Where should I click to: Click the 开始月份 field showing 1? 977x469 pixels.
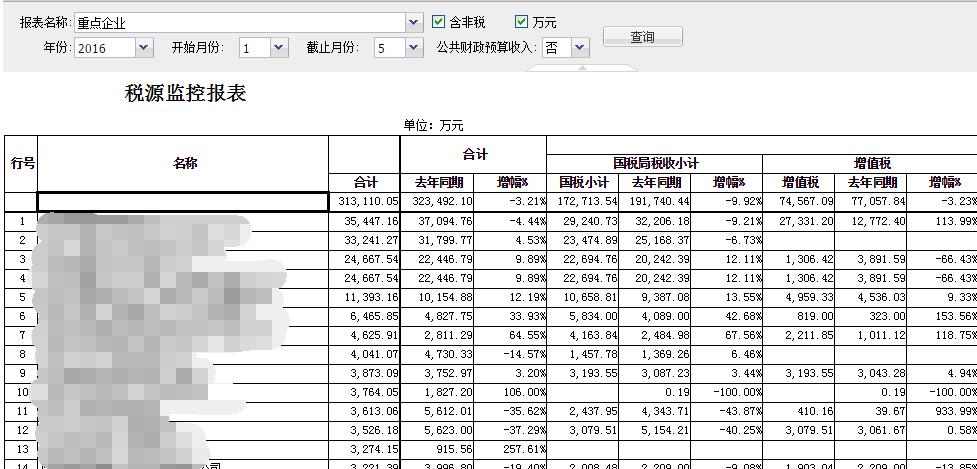point(255,47)
